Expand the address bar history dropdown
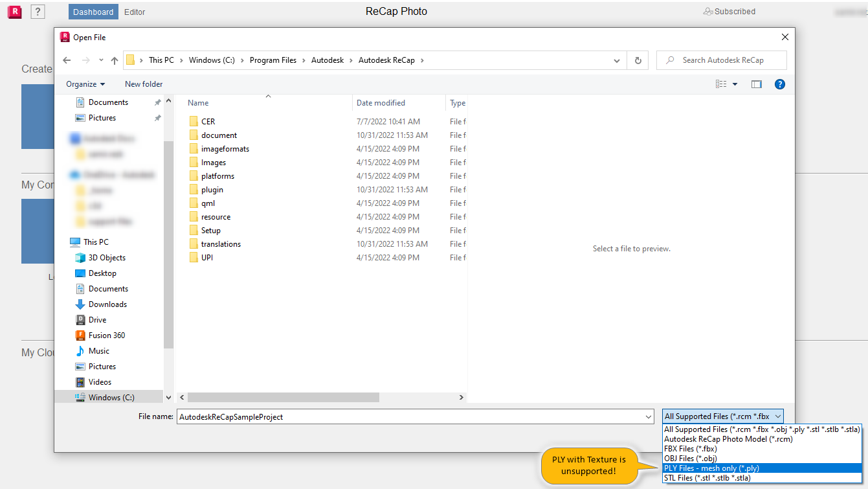This screenshot has width=868, height=489. point(617,60)
